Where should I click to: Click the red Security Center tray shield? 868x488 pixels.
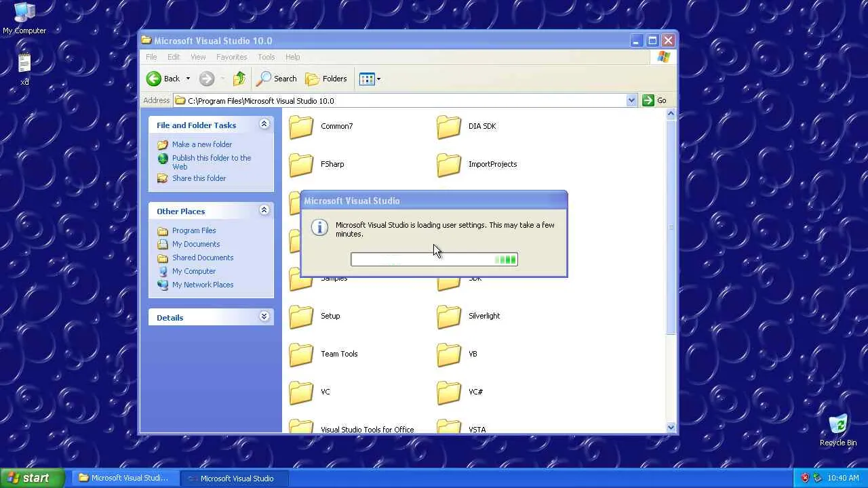tap(805, 478)
